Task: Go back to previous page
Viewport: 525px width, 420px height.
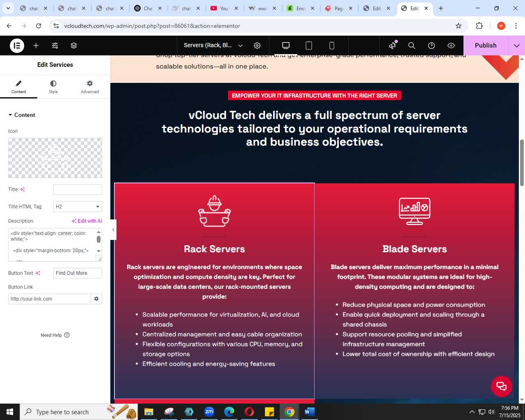Action: pos(9,26)
